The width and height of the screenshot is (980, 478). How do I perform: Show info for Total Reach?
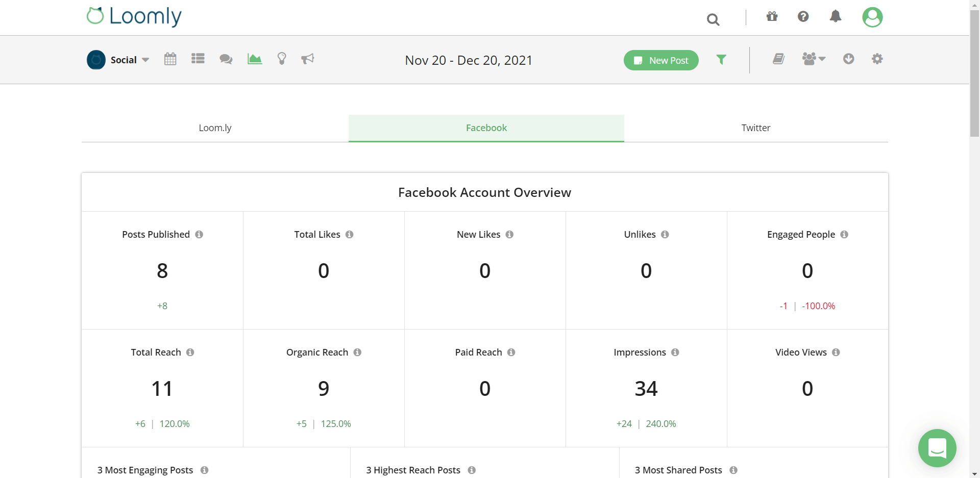190,352
